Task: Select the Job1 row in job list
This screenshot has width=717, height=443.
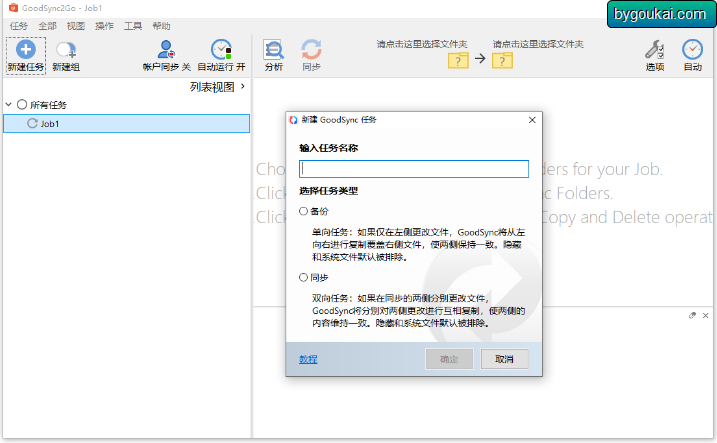Action: [126, 123]
